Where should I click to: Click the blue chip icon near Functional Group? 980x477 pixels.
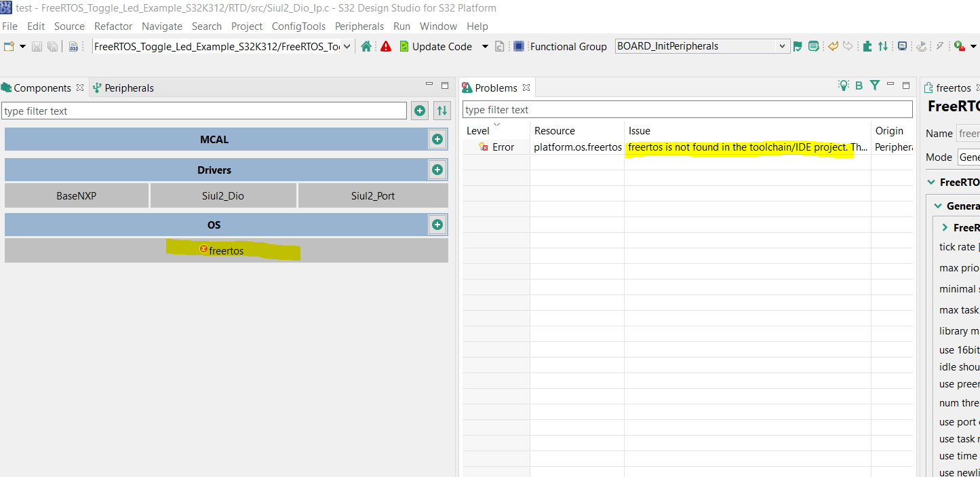click(x=519, y=46)
